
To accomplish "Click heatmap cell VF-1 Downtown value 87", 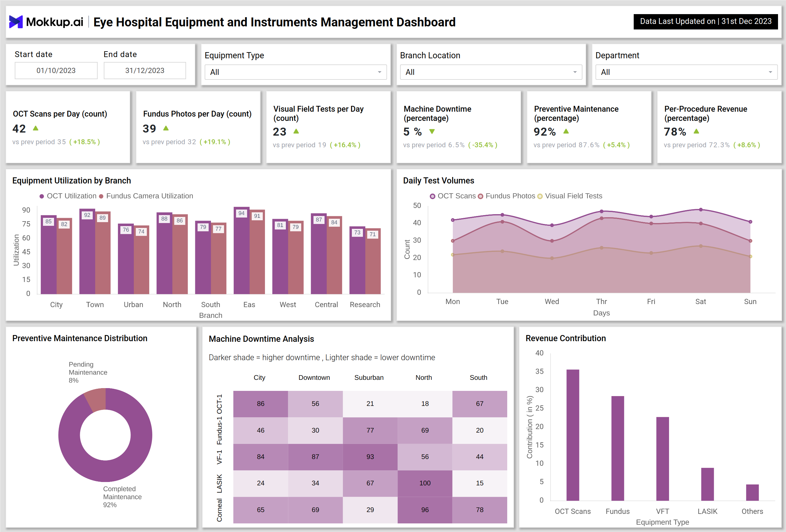I will point(315,457).
